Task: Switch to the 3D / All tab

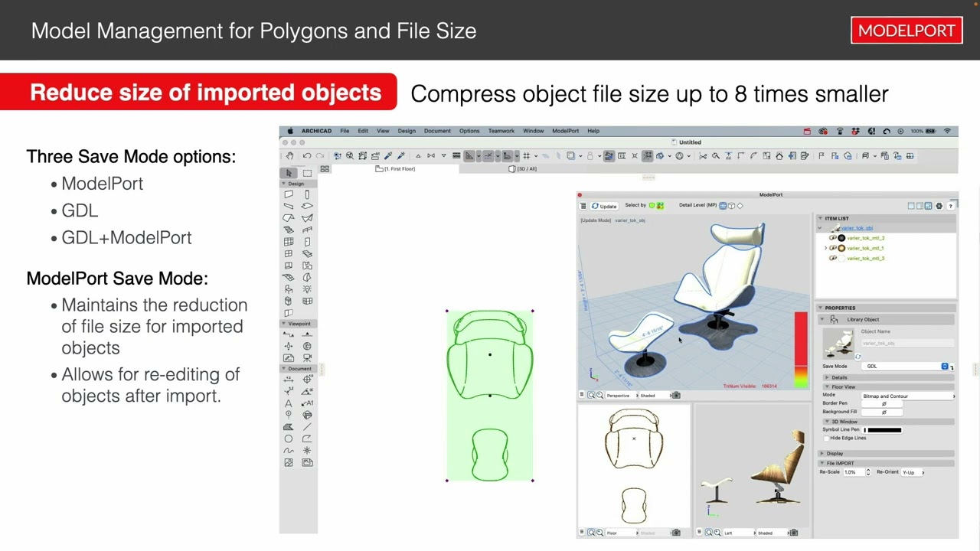Action: pos(522,168)
